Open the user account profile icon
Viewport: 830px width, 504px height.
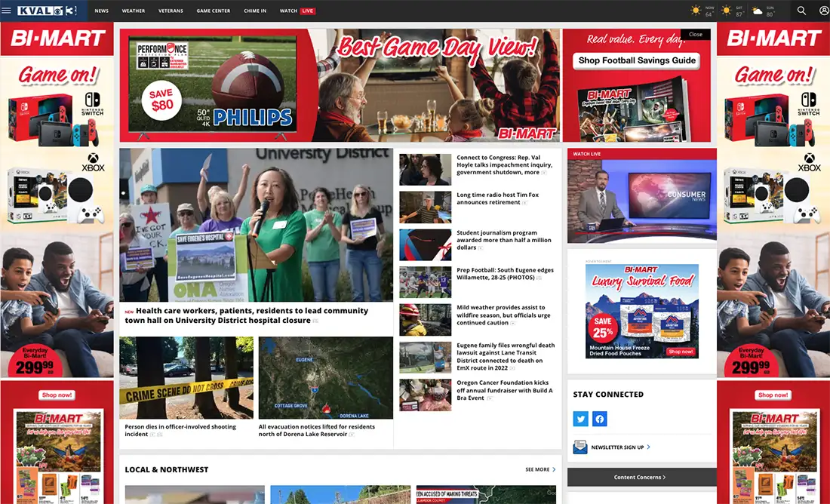(824, 11)
